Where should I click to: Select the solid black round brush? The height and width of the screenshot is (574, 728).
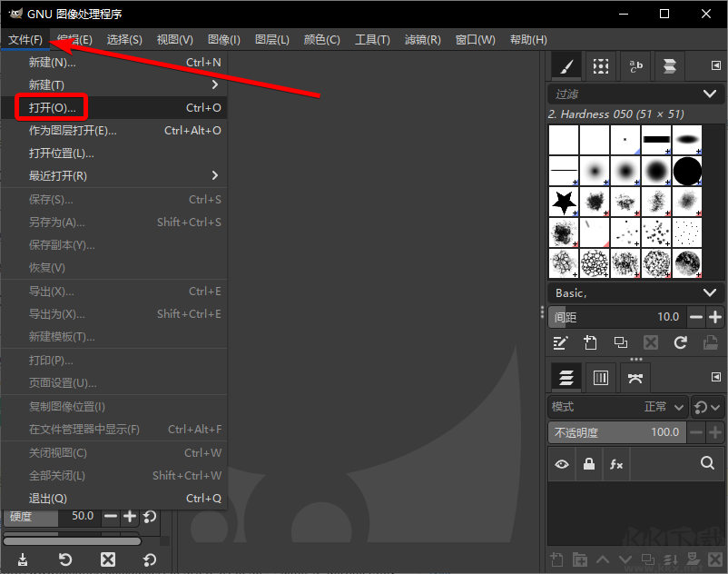(x=687, y=171)
